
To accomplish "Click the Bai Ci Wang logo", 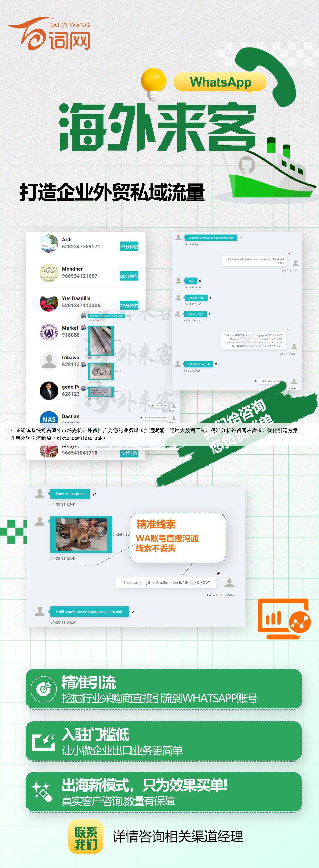I will point(49,34).
